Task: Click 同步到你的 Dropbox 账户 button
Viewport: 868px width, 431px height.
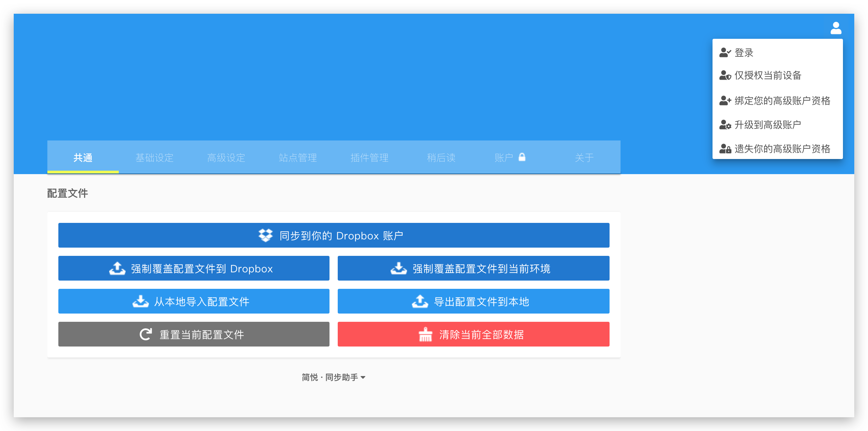Action: 334,235
